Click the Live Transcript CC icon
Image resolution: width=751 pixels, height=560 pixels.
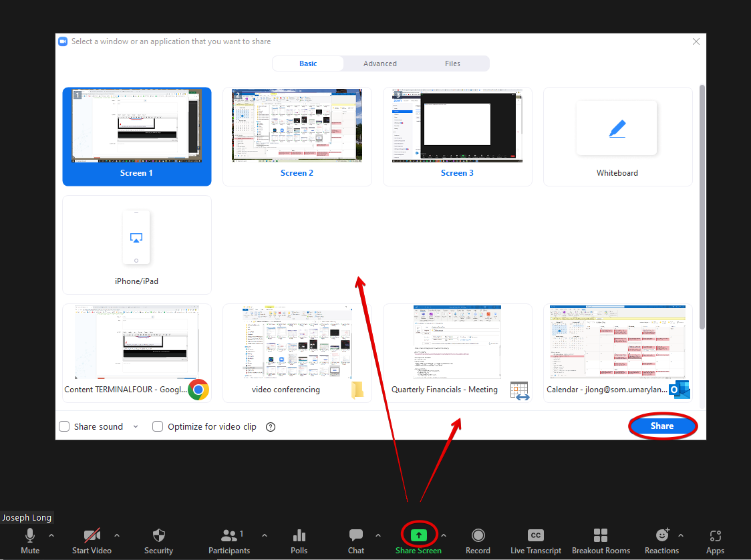click(x=535, y=535)
